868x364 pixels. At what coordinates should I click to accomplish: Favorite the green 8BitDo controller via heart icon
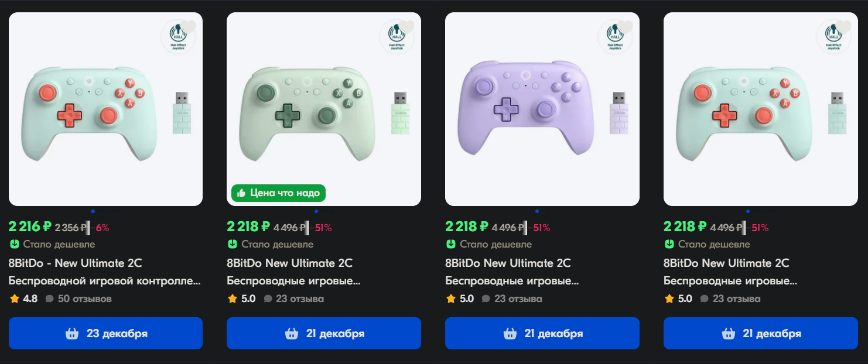[407, 27]
